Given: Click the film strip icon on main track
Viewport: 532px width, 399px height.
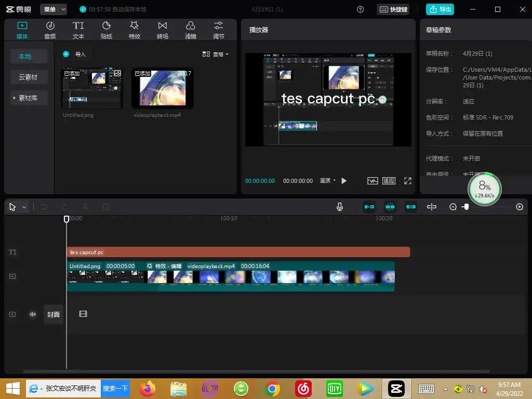Looking at the screenshot, I should pos(83,314).
